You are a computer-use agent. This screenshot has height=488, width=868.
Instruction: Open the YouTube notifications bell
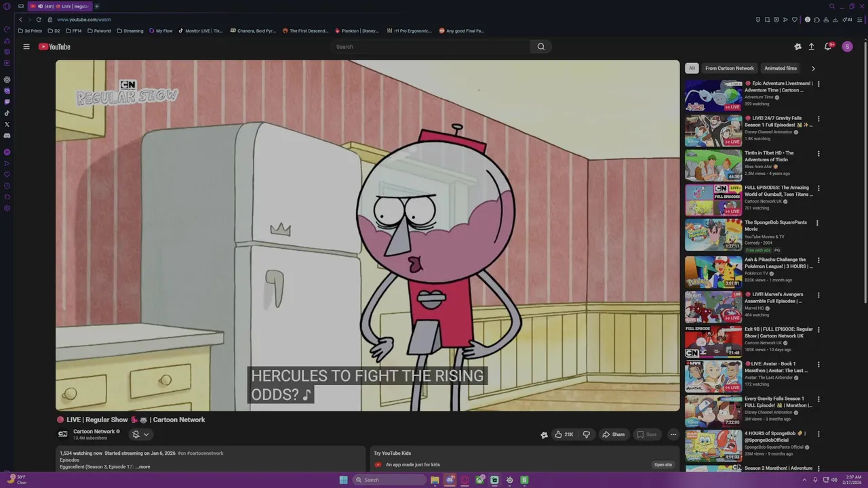click(x=828, y=47)
